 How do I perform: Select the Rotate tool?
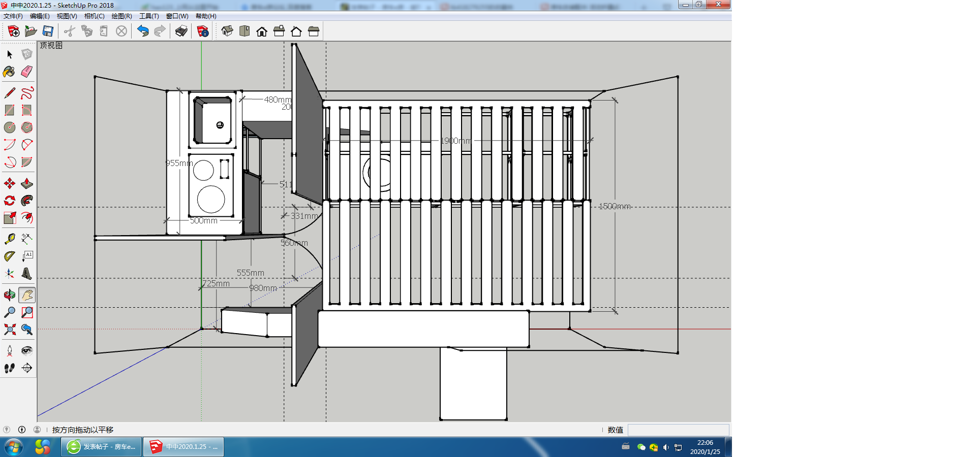9,201
